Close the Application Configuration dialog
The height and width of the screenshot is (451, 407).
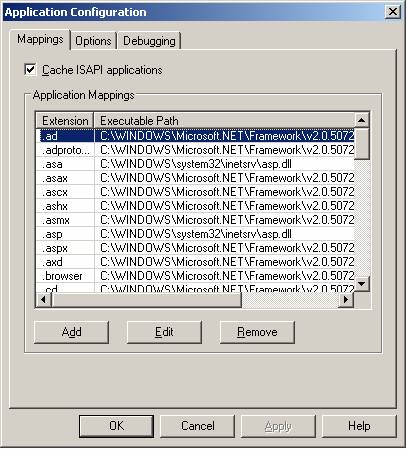pos(393,12)
